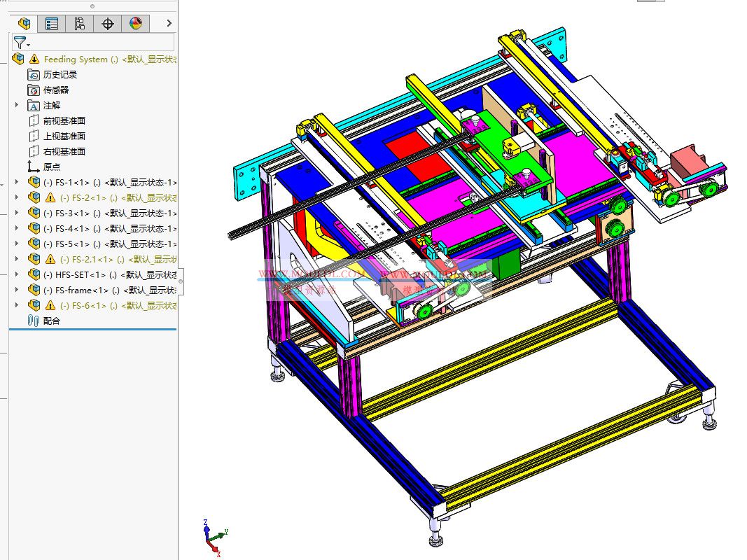The height and width of the screenshot is (560, 747).
Task: Click the 配合 (Mates) paperclip icon
Action: tap(32, 320)
